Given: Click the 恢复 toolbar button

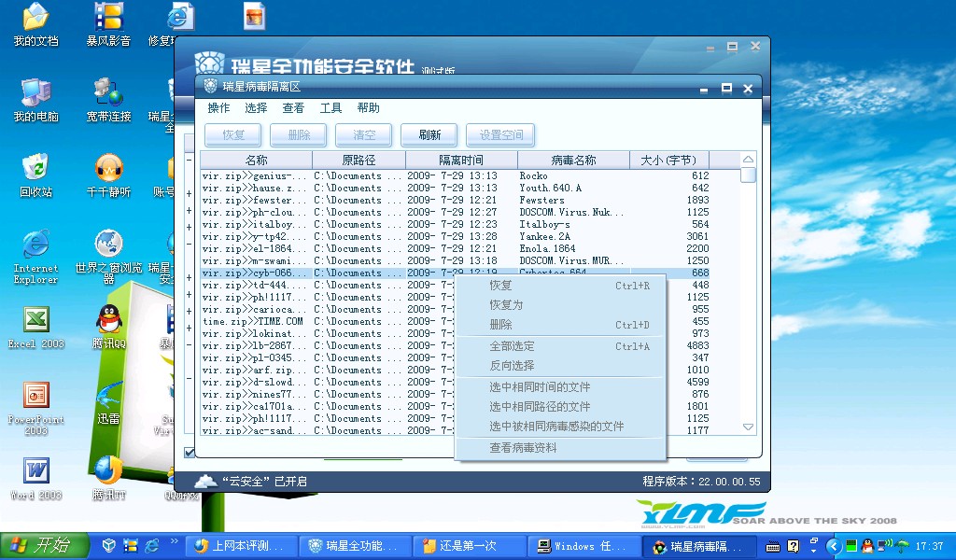Looking at the screenshot, I should (x=232, y=134).
